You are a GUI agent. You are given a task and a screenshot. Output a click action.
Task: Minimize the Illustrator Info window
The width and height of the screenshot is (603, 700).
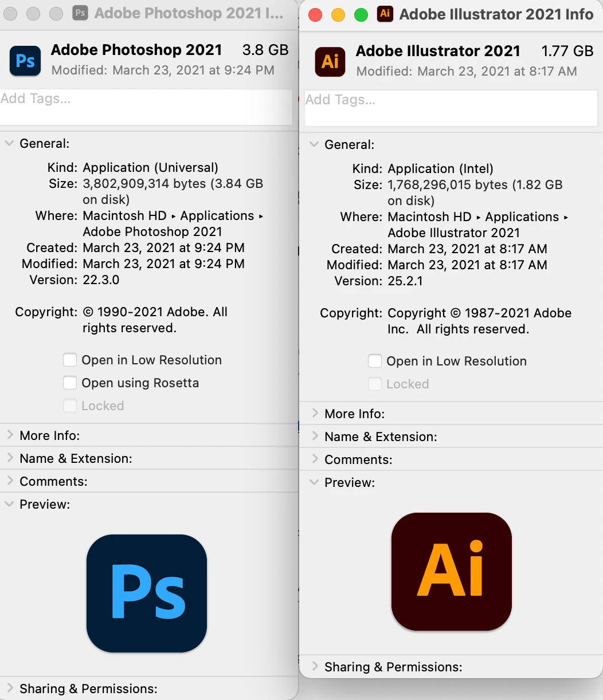pyautogui.click(x=338, y=14)
